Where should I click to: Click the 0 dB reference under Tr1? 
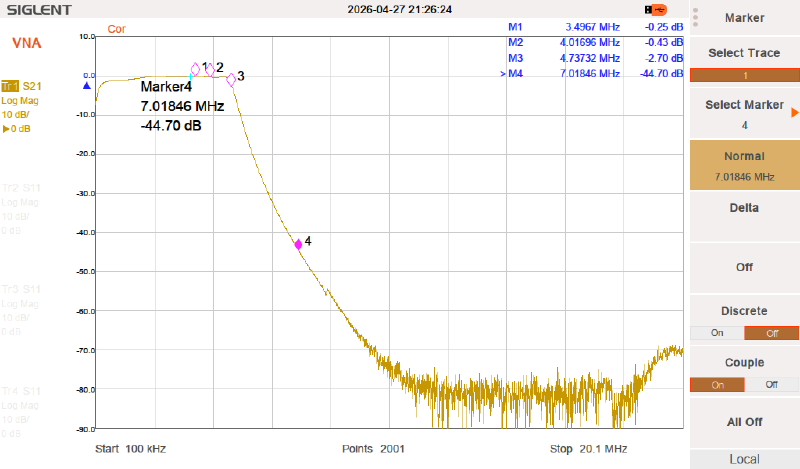(17, 129)
